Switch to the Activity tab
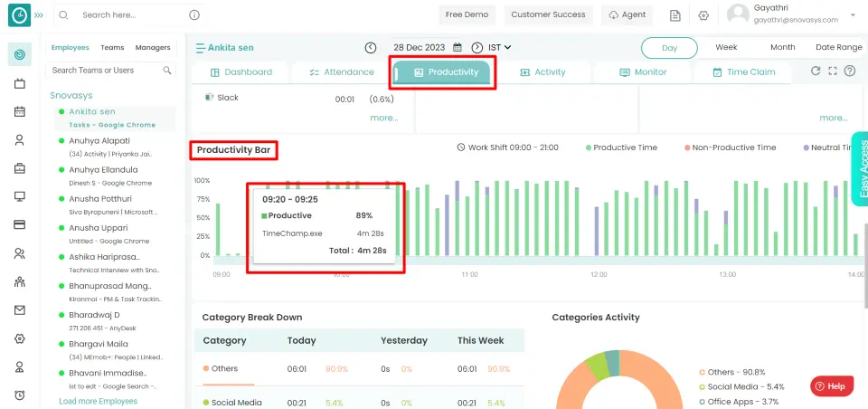This screenshot has width=868, height=409. (543, 72)
